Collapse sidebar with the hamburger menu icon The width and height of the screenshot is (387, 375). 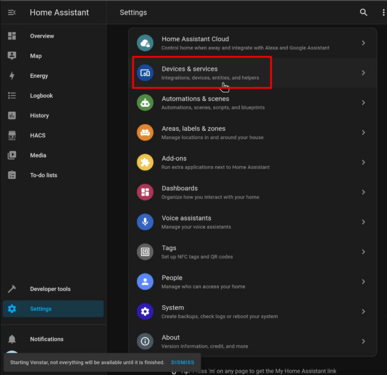coord(12,13)
